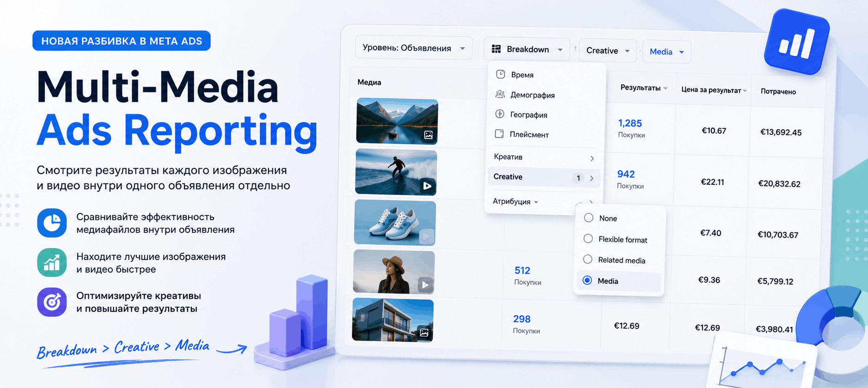Open the Креатив submenu item
Image resolution: width=868 pixels, height=388 pixels.
point(544,157)
